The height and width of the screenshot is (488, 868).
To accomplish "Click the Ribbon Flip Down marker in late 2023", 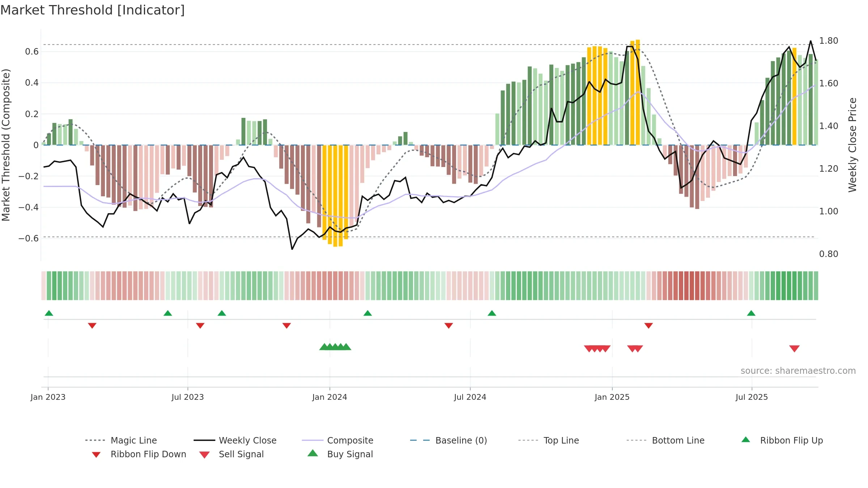I will point(287,326).
